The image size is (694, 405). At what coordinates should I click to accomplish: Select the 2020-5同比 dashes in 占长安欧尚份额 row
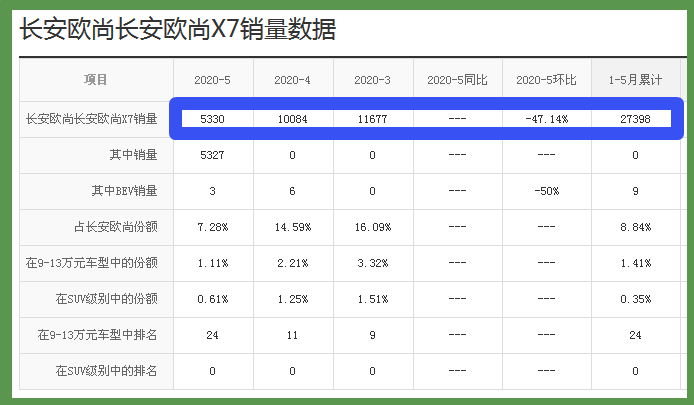click(x=457, y=227)
